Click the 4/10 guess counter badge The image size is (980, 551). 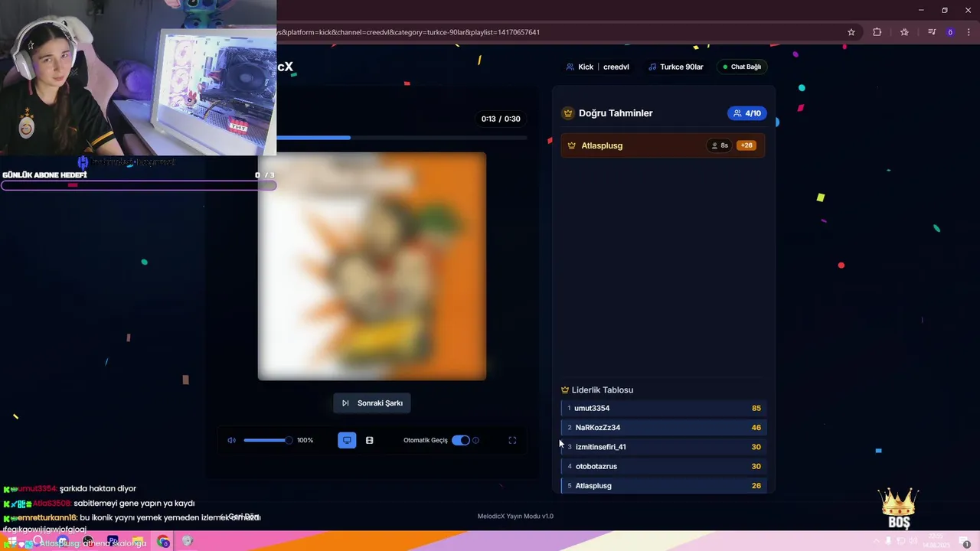[x=746, y=113]
